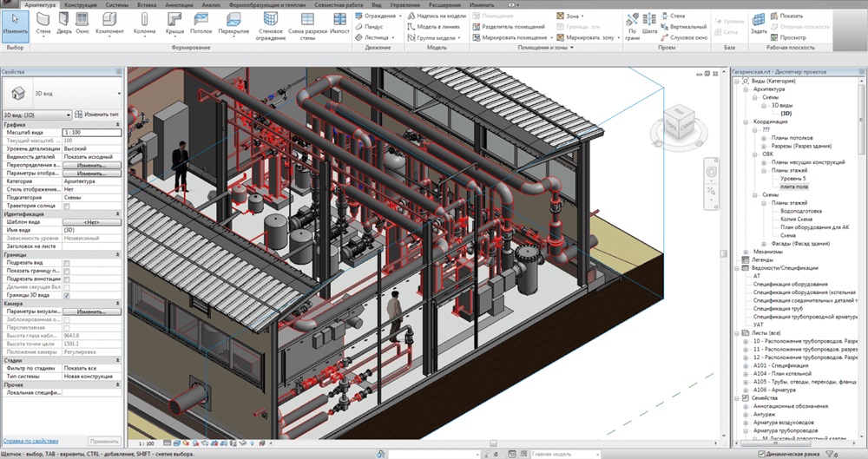Choose the Колонна (Column) tool
This screenshot has width=868, height=459.
point(144,23)
